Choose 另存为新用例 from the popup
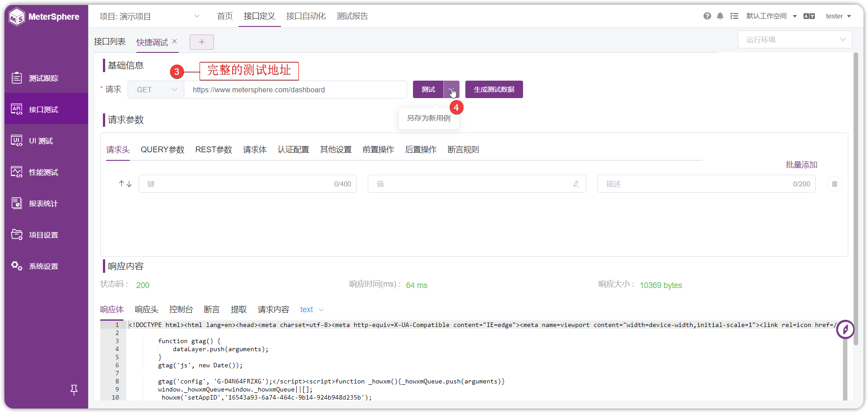 pos(429,118)
